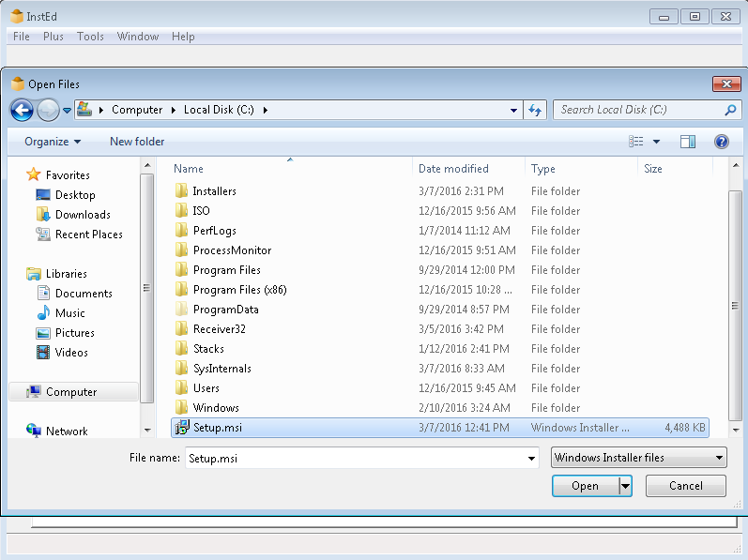Click the Cancel button
748x560 pixels.
tap(685, 486)
